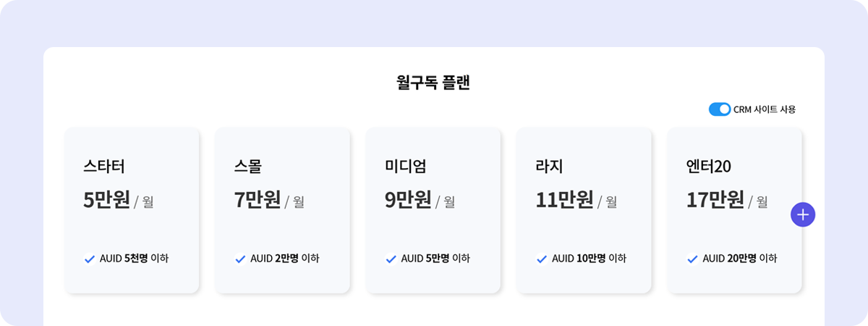Toggle the CRM 사이트 사용 switch
The height and width of the screenshot is (326, 868).
click(720, 109)
